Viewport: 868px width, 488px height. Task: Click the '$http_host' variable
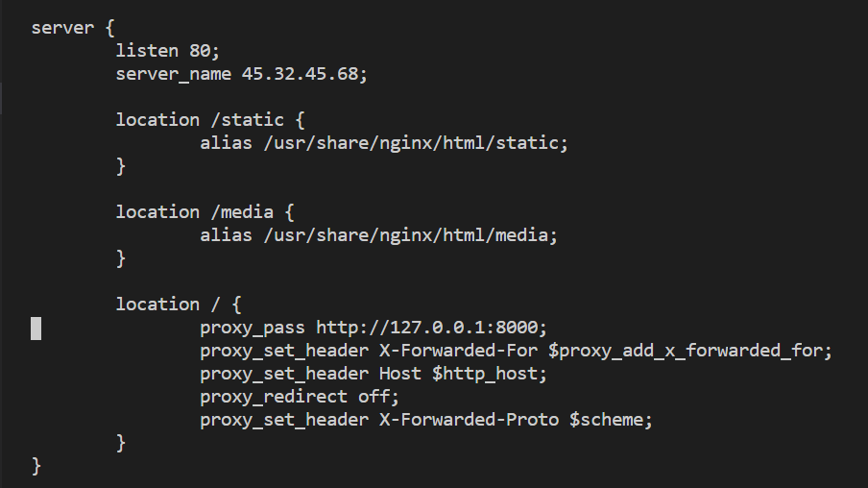point(484,374)
